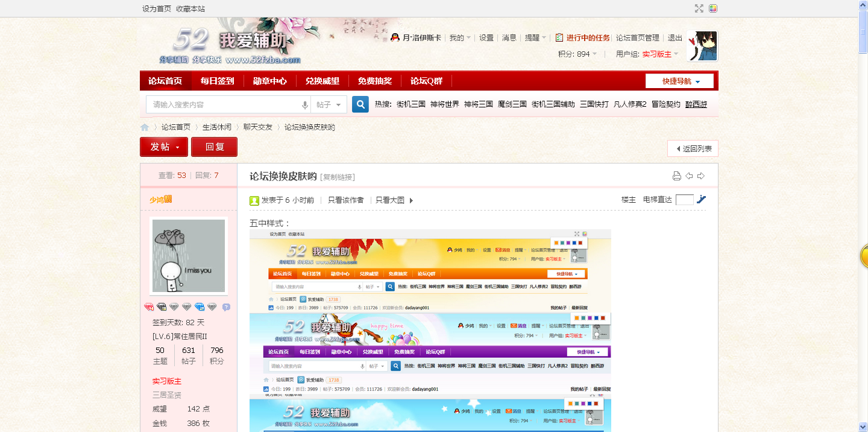This screenshot has width=868, height=432.
Task: Open the 论坛首页 nav tab
Action: [x=165, y=81]
